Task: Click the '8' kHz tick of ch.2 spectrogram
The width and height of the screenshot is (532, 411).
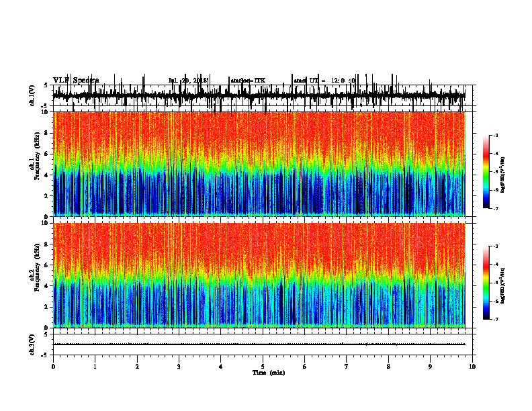Action: [47, 244]
